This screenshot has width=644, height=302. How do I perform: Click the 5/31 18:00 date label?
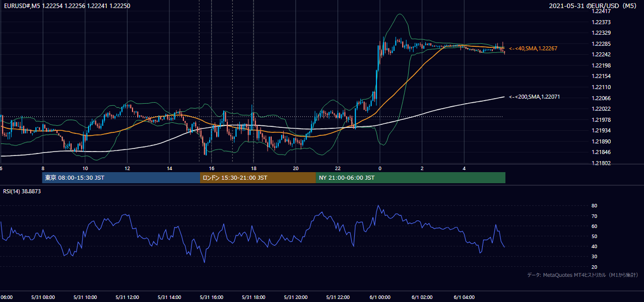(253, 297)
